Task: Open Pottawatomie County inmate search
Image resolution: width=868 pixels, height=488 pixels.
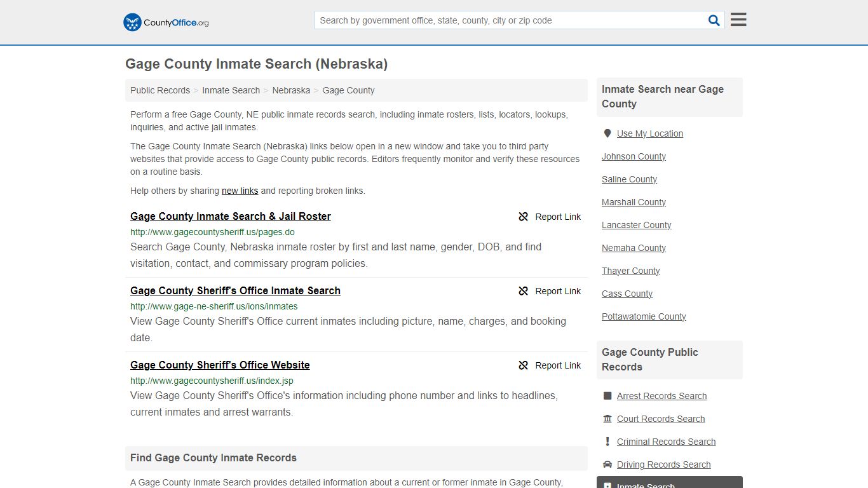Action: pyautogui.click(x=644, y=316)
